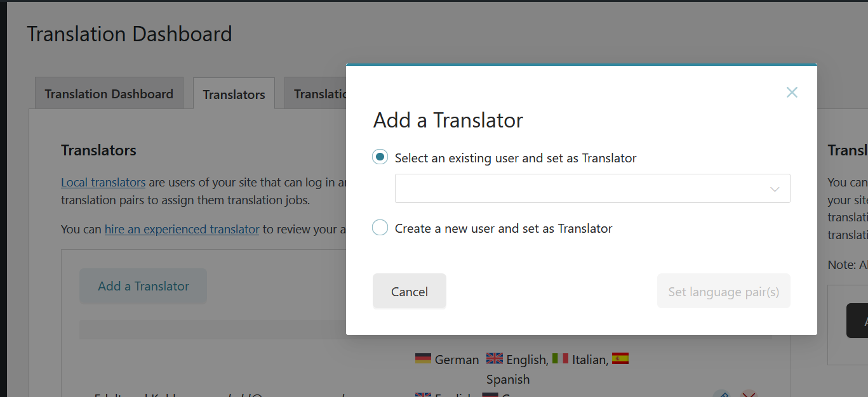Follow the 'hire an experienced translator' link

182,229
